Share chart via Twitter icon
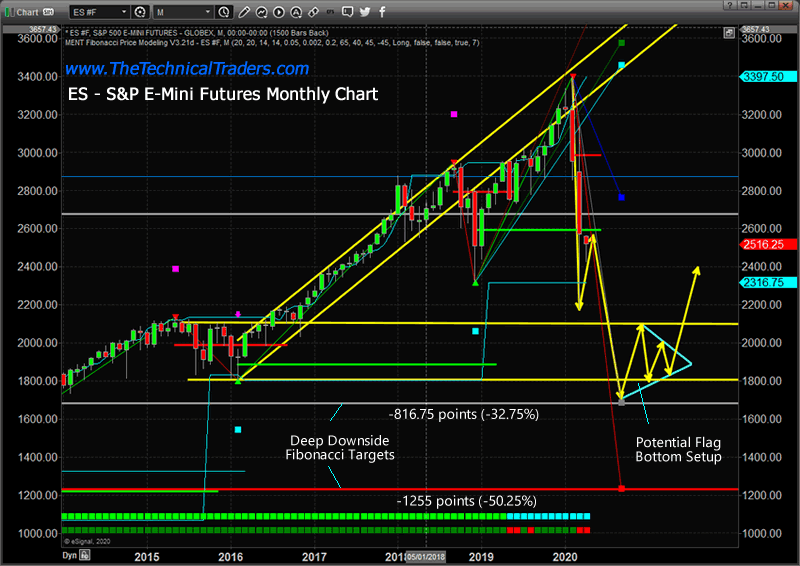 [x=365, y=12]
